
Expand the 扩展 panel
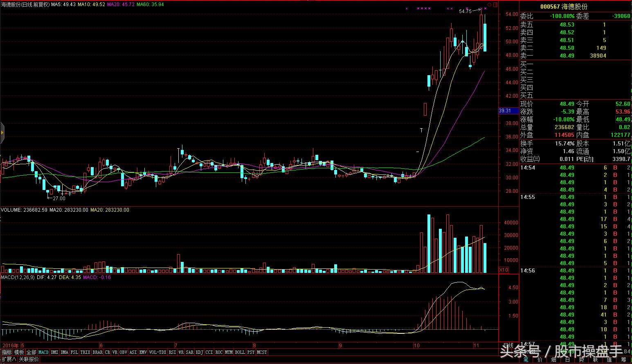coord(9,360)
